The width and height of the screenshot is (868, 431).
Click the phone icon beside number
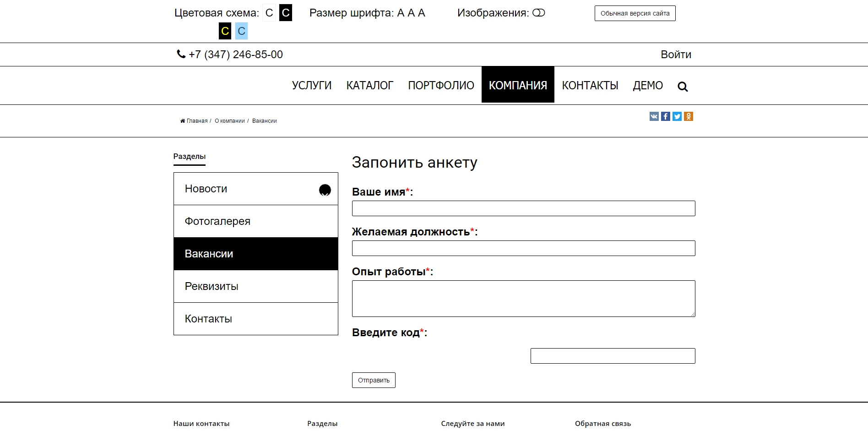(181, 54)
